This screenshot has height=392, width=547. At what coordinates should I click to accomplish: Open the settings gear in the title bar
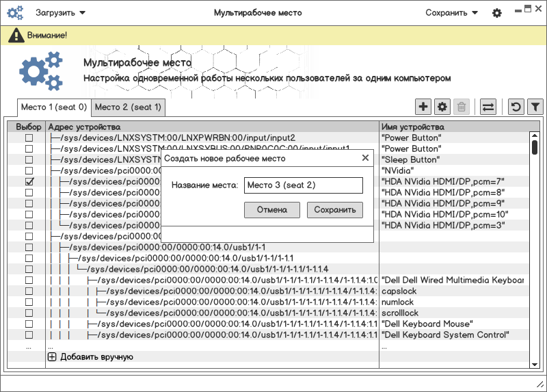pos(497,13)
